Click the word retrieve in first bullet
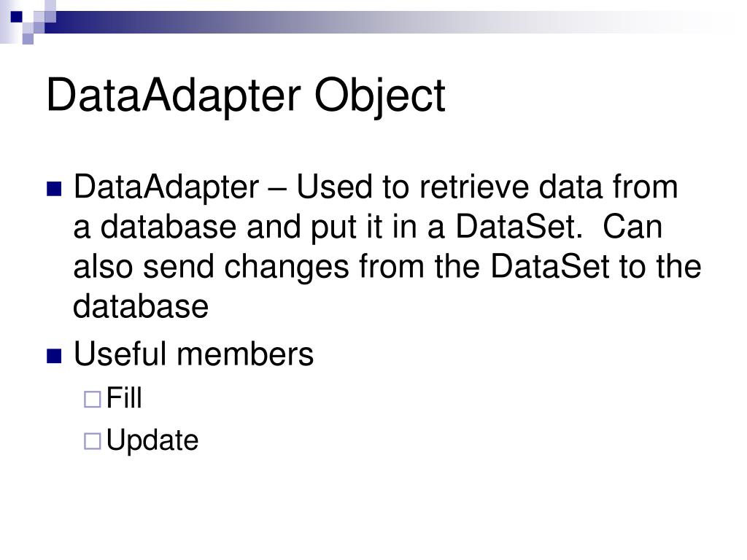 click(x=474, y=187)
